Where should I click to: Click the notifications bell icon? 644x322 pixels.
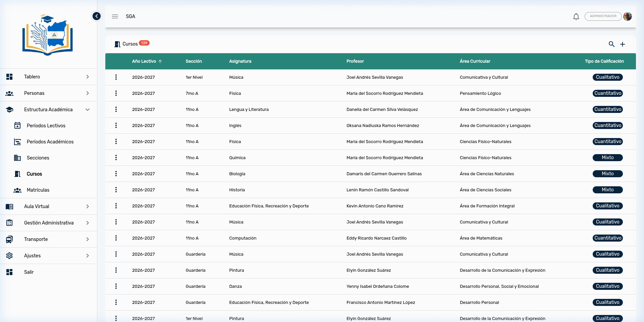coord(576,16)
